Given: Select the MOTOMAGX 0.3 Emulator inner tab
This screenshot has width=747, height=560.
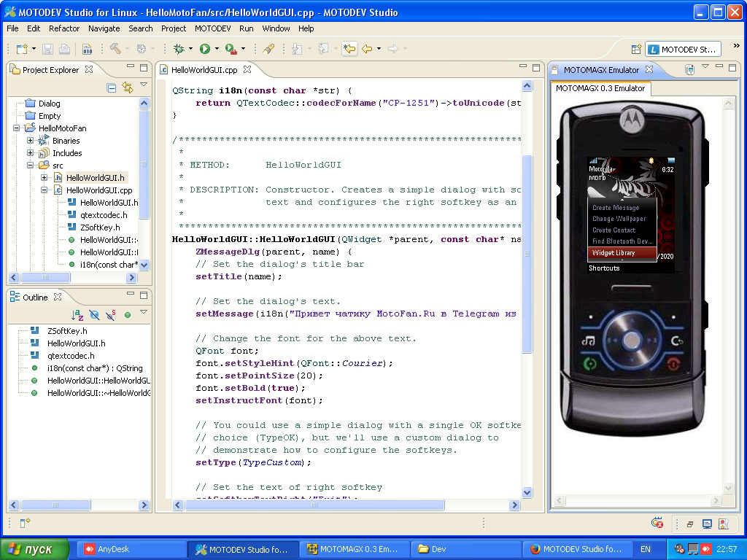Looking at the screenshot, I should tap(600, 88).
